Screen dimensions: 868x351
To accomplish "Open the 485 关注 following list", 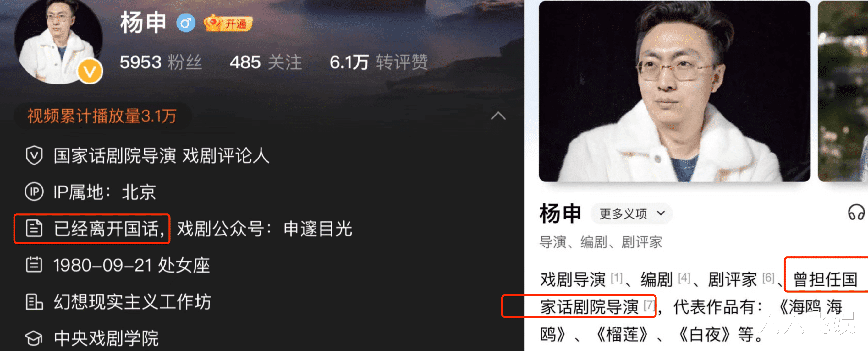I will pyautogui.click(x=266, y=62).
